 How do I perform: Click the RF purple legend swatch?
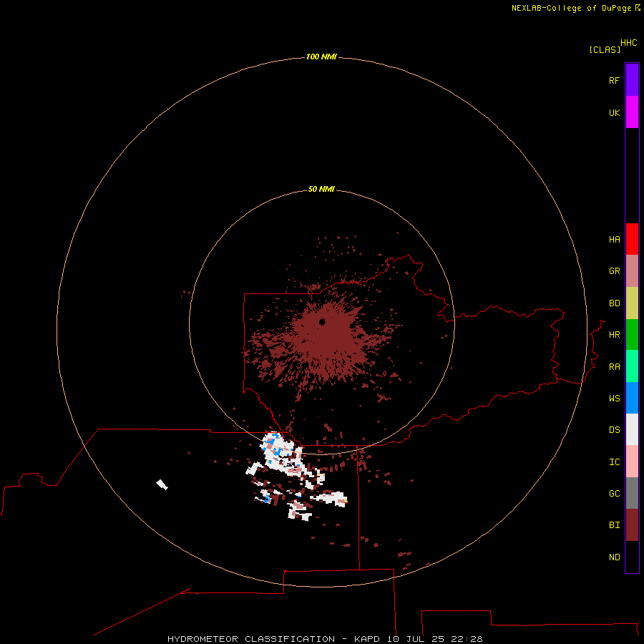(632, 80)
